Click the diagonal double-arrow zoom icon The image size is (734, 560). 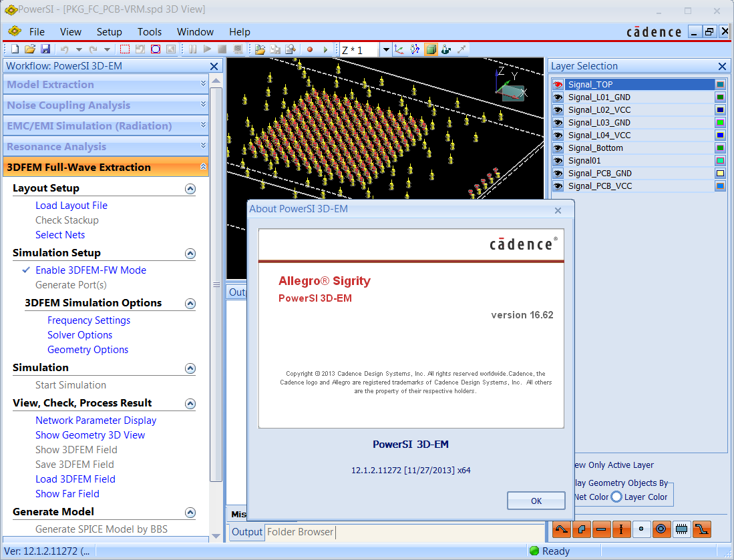[x=462, y=49]
